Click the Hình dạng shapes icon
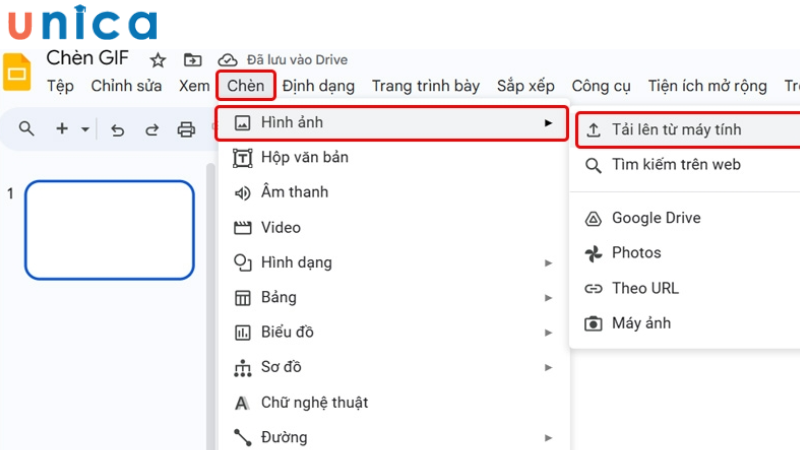 242,263
